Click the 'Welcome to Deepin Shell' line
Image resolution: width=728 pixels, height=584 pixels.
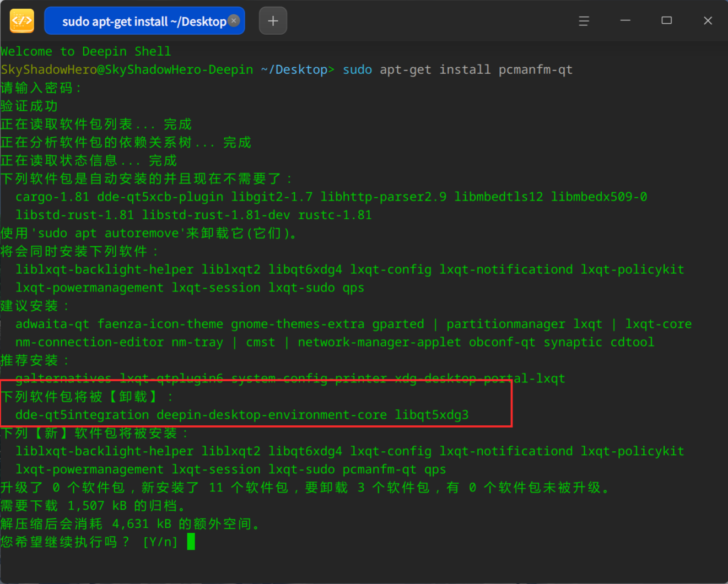click(x=86, y=51)
